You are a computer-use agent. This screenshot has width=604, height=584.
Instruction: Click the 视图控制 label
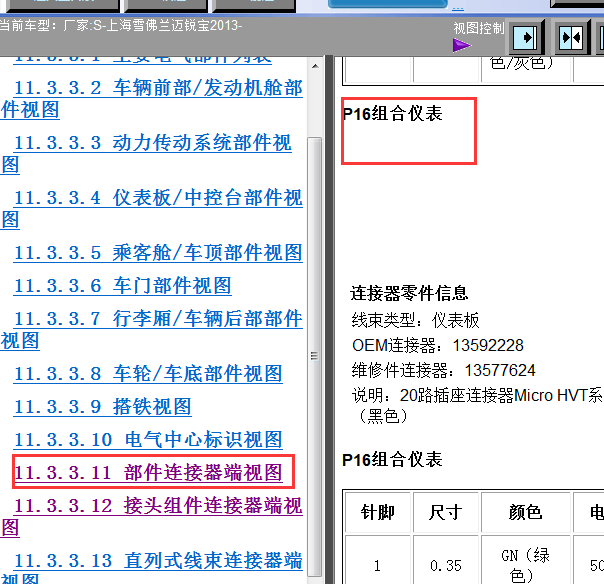pos(478,29)
